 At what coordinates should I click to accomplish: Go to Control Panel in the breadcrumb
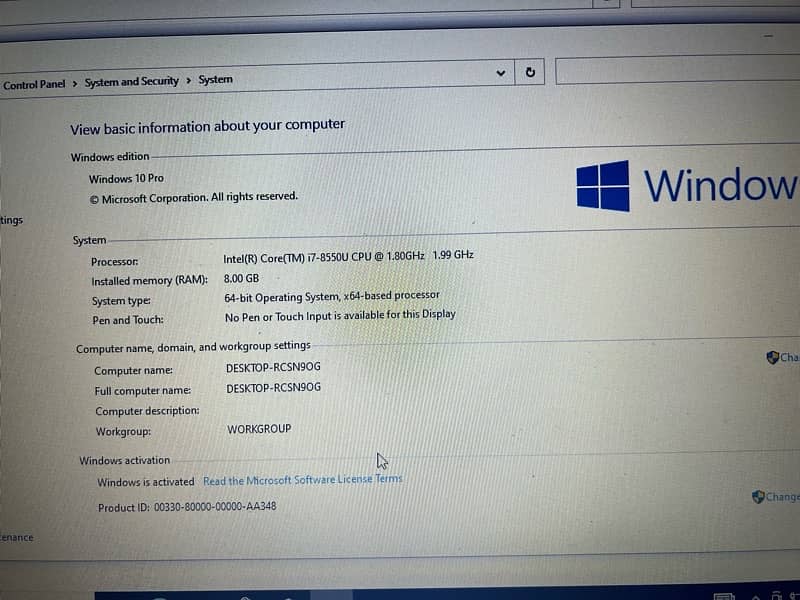[34, 85]
